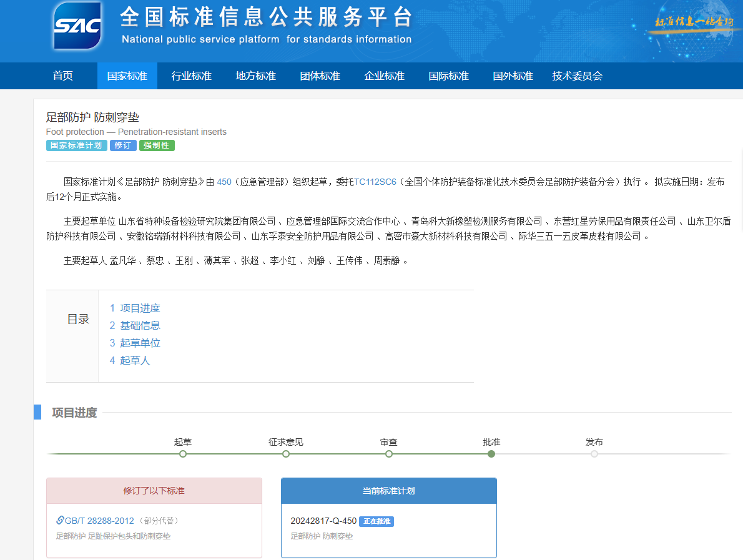
Task: Open the 技术委员会 tab
Action: 577,76
